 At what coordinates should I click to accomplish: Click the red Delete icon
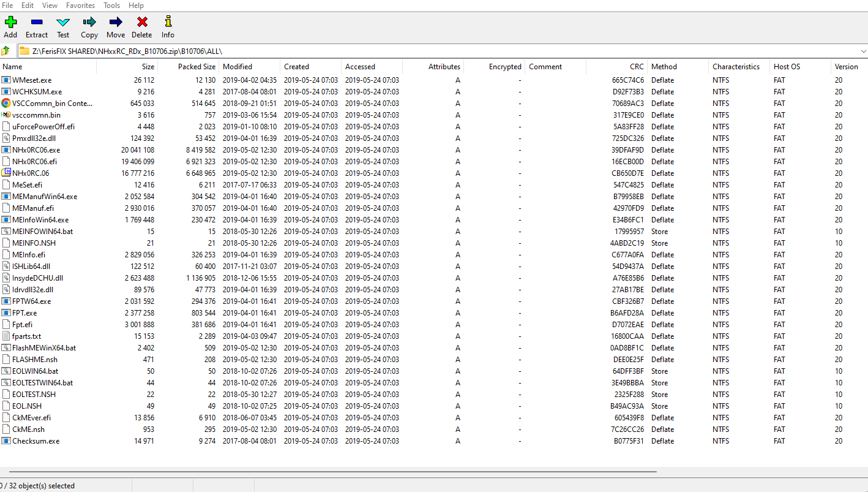(142, 23)
